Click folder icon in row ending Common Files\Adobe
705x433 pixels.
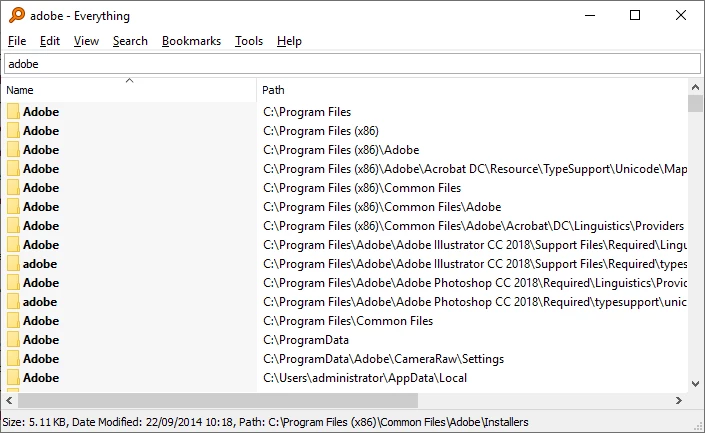point(13,206)
